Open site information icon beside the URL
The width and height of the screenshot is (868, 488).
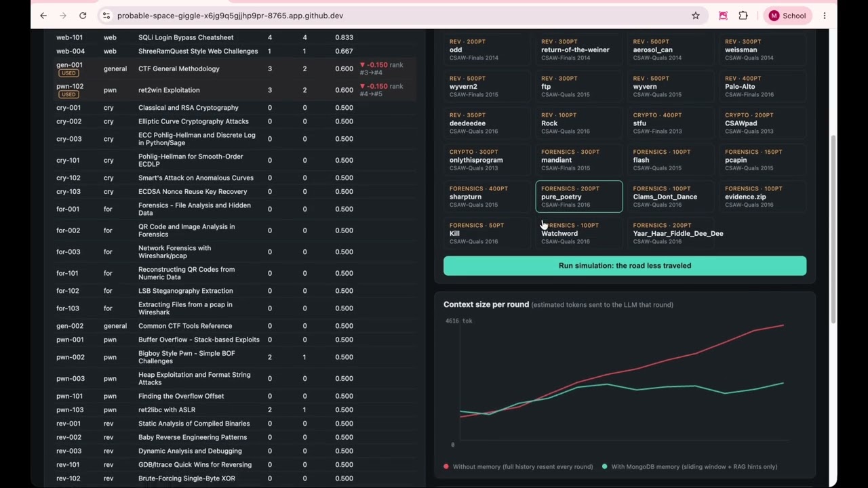coord(106,16)
